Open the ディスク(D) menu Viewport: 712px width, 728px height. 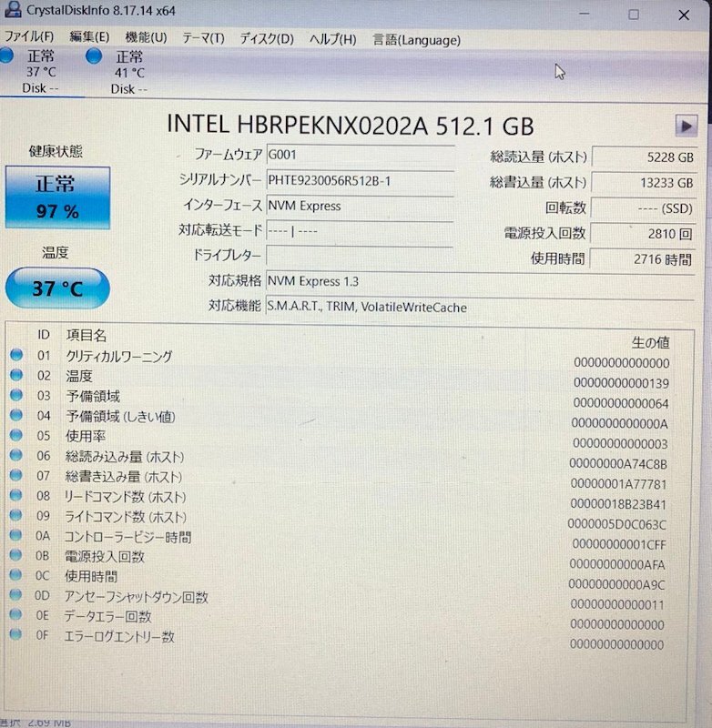pos(267,38)
